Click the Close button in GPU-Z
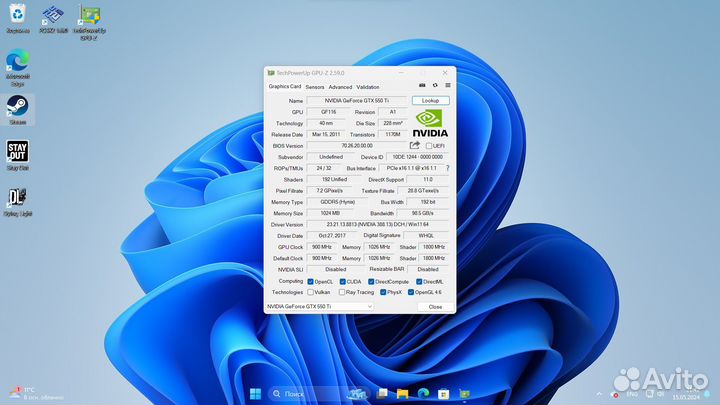The height and width of the screenshot is (405, 720). pos(435,306)
